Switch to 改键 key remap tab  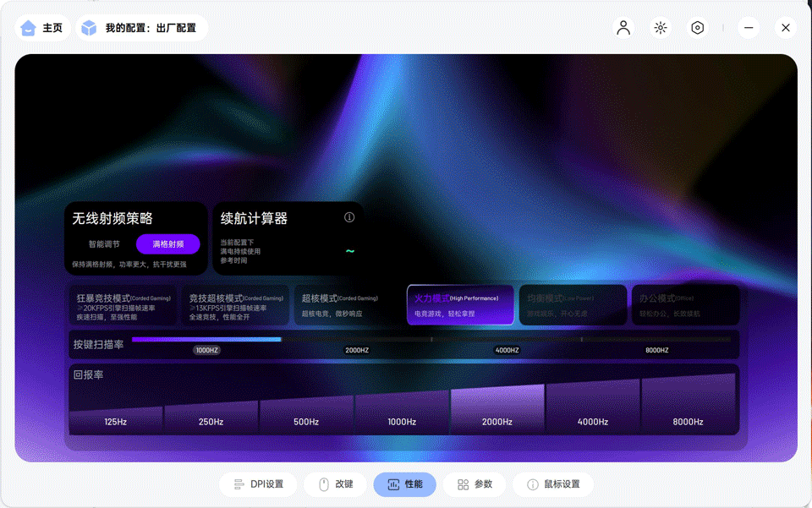(336, 484)
